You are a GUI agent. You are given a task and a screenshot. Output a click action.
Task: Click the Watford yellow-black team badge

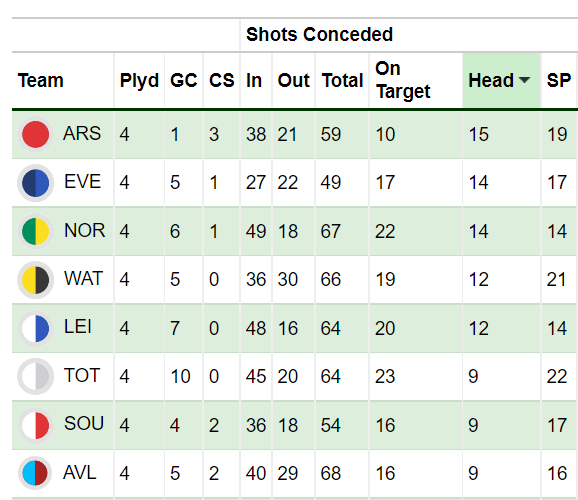[35, 280]
